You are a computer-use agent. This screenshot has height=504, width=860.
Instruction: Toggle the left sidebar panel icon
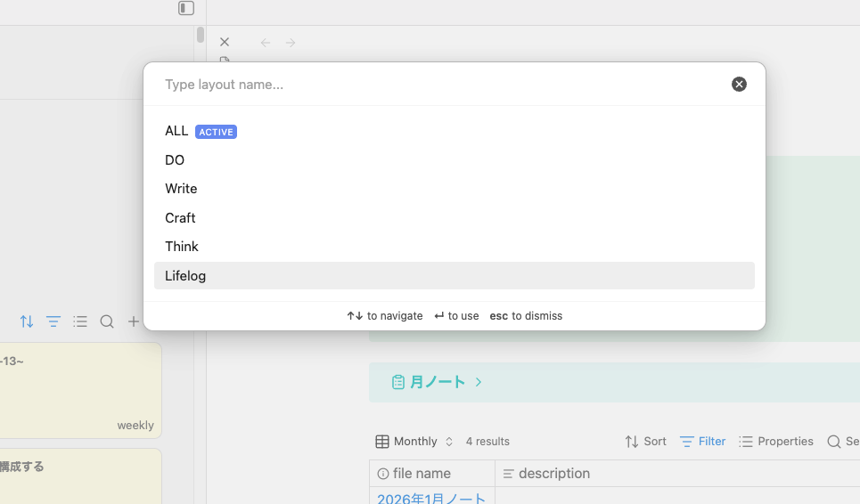click(x=186, y=8)
